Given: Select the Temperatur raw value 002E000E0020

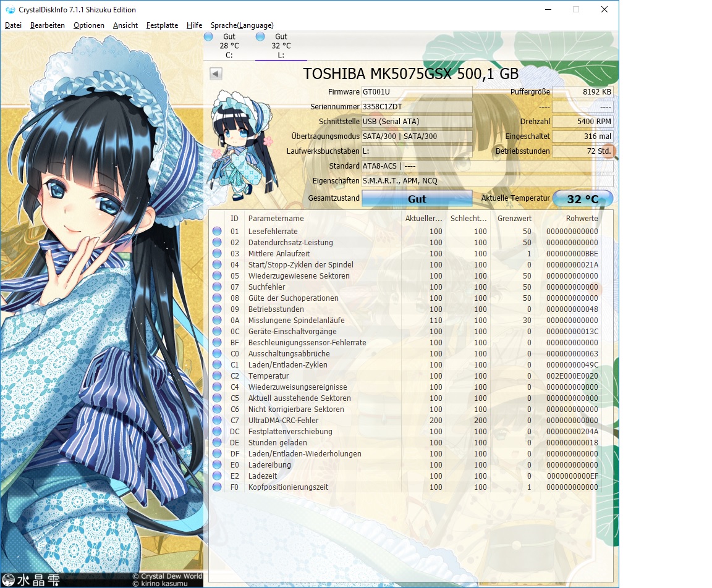Looking at the screenshot, I should pos(572,376).
